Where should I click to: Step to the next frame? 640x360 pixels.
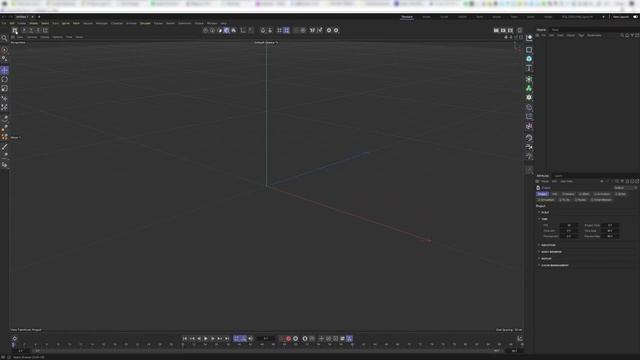tap(213, 338)
